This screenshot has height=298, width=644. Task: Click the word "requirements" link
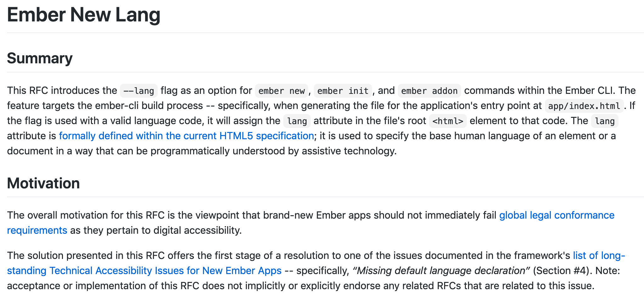coord(37,230)
